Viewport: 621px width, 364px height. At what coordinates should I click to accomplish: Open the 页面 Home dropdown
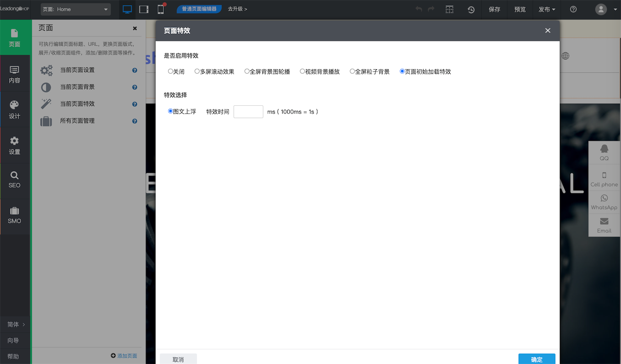click(x=76, y=9)
